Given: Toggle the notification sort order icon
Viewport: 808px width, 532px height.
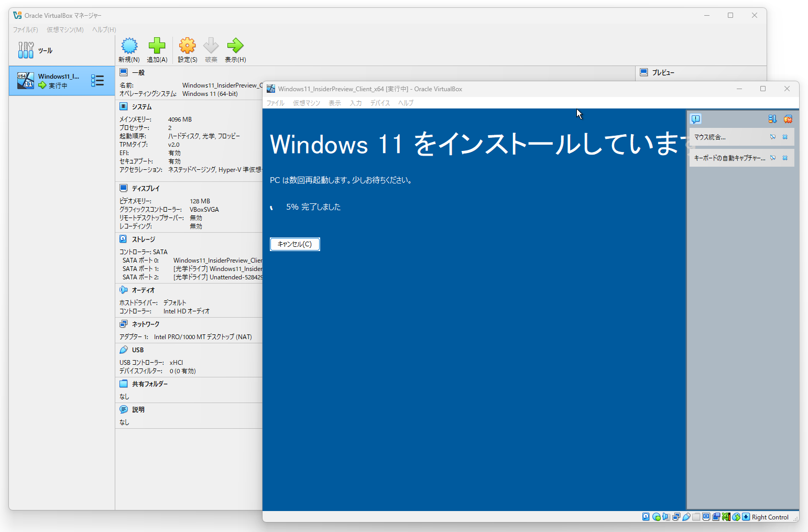Looking at the screenshot, I should pos(772,119).
